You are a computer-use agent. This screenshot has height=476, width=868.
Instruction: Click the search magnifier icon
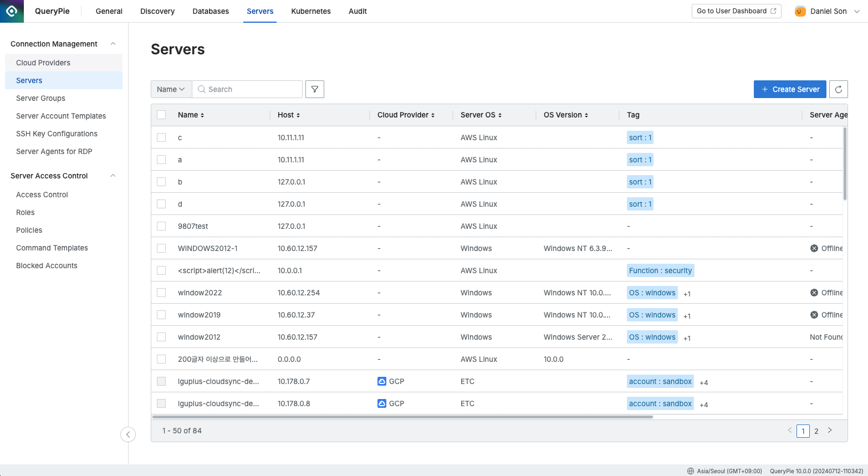pos(202,89)
